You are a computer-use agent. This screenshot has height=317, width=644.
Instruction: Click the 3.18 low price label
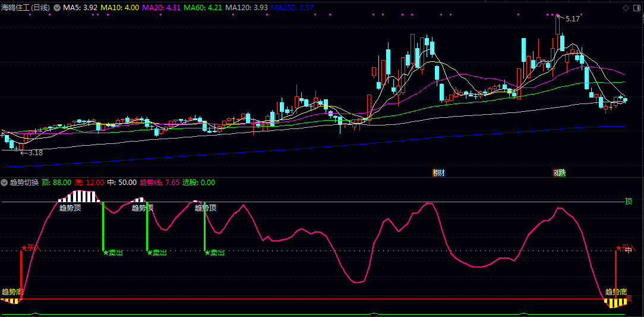(34, 153)
